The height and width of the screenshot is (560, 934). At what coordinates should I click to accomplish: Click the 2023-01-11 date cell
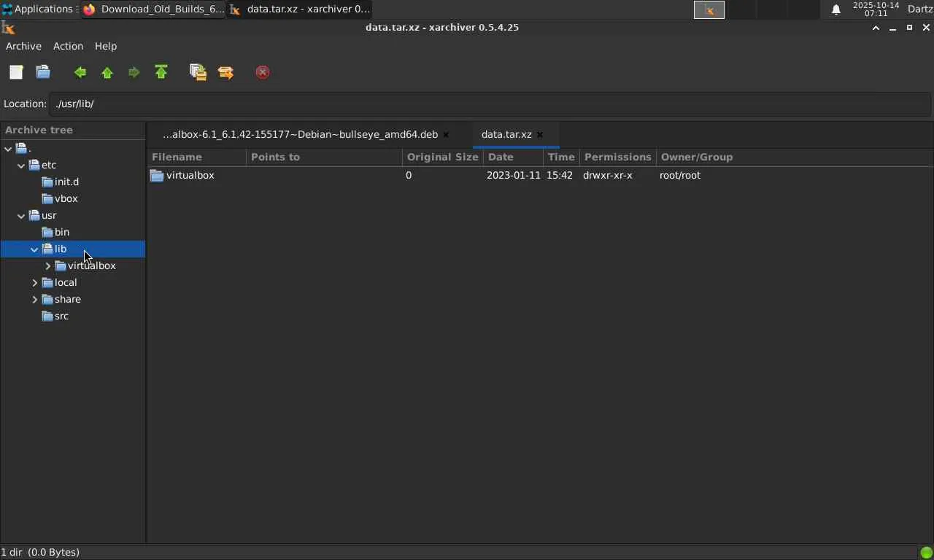point(514,176)
